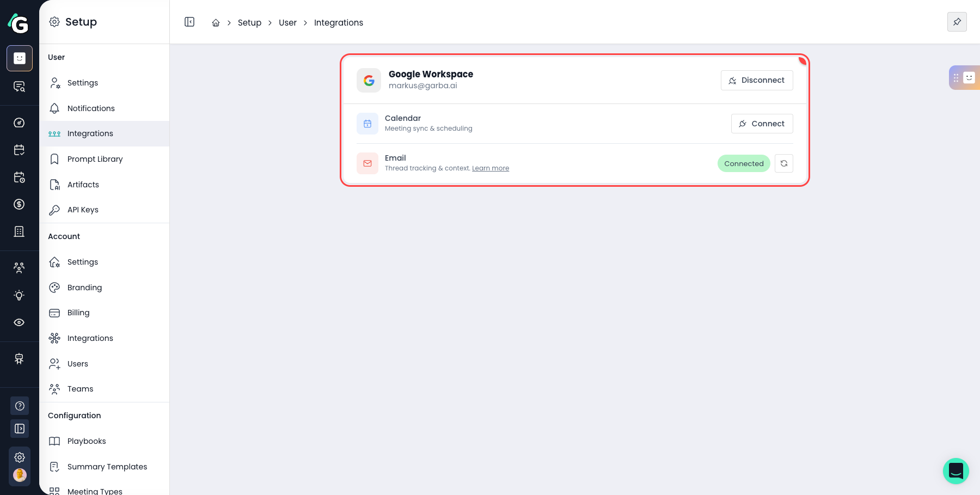Screen dimensions: 980x495
Task: Open the dollar sign deals icon
Action: coord(19,204)
